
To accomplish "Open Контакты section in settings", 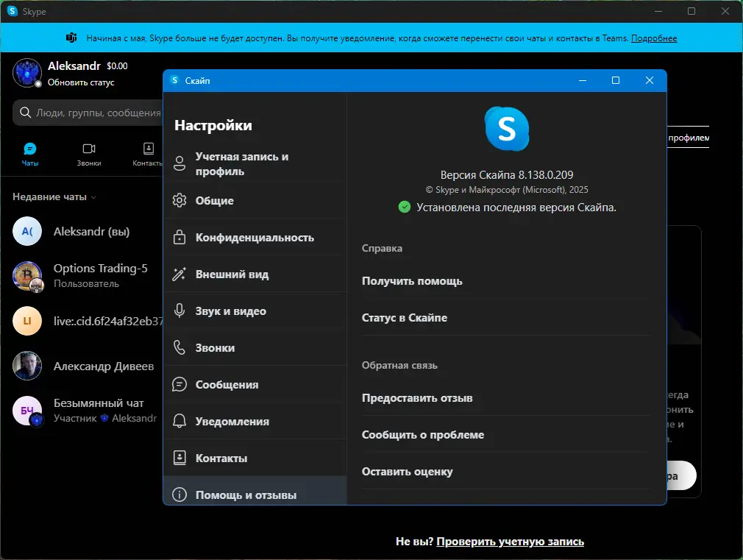I will point(255,458).
